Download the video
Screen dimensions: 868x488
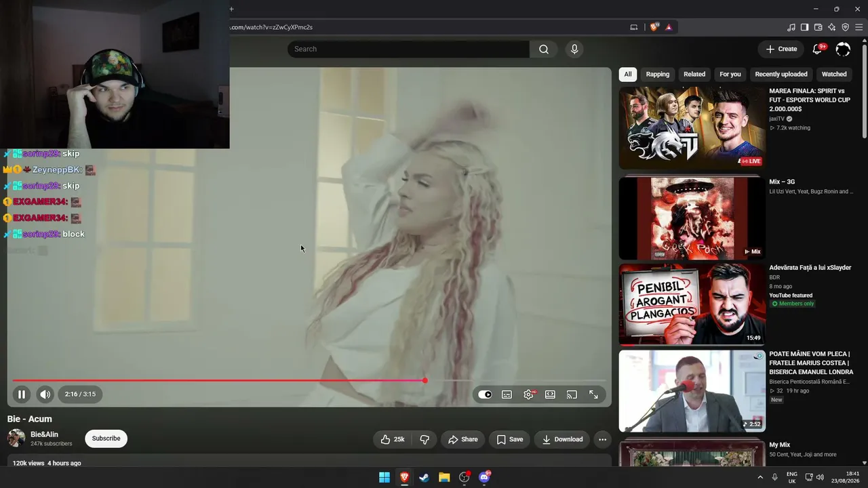(x=562, y=439)
